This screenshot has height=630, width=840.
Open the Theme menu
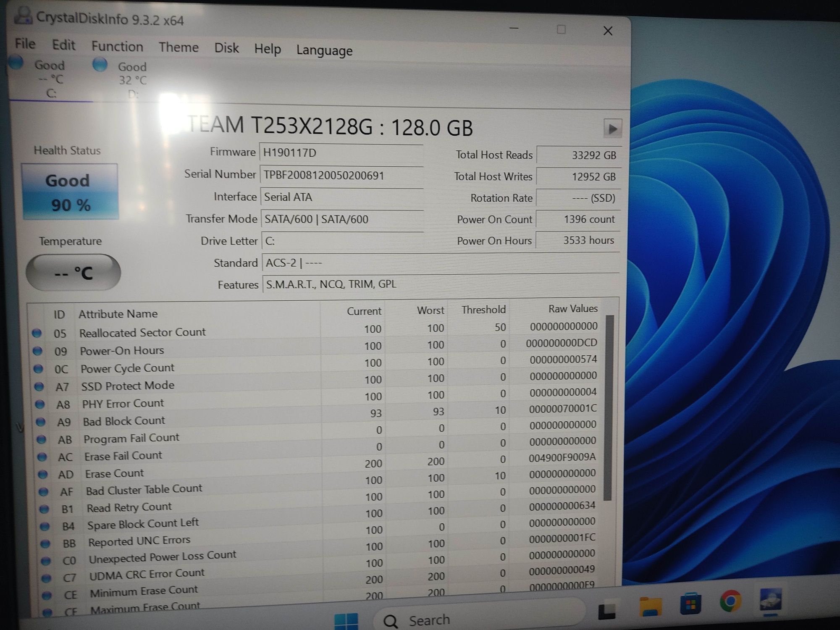click(x=178, y=47)
